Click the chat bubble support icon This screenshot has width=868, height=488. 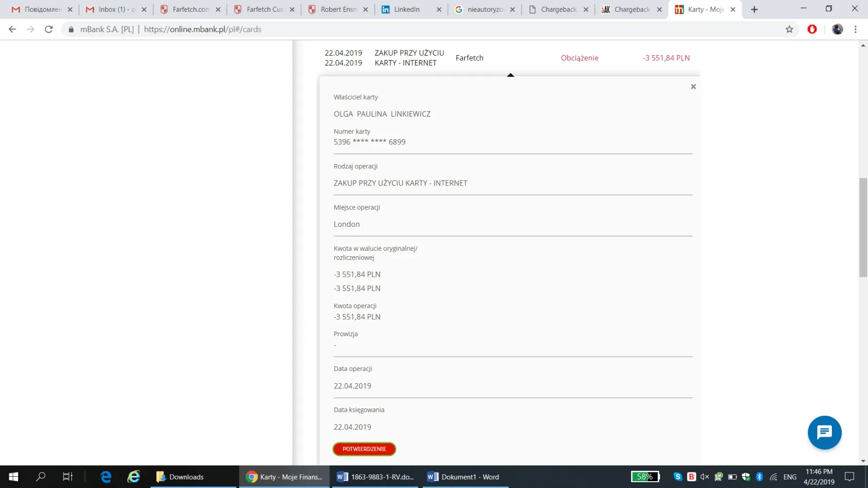coord(824,432)
